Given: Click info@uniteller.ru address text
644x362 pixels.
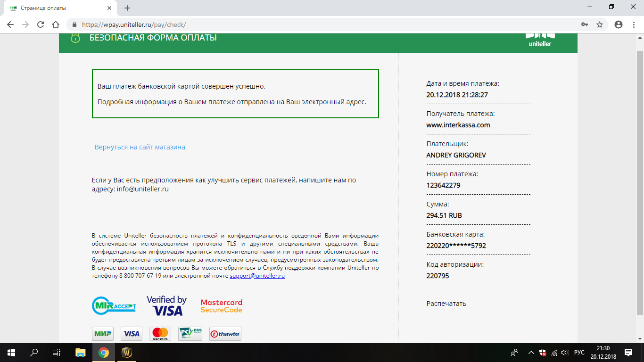Looking at the screenshot, I should click(x=143, y=189).
